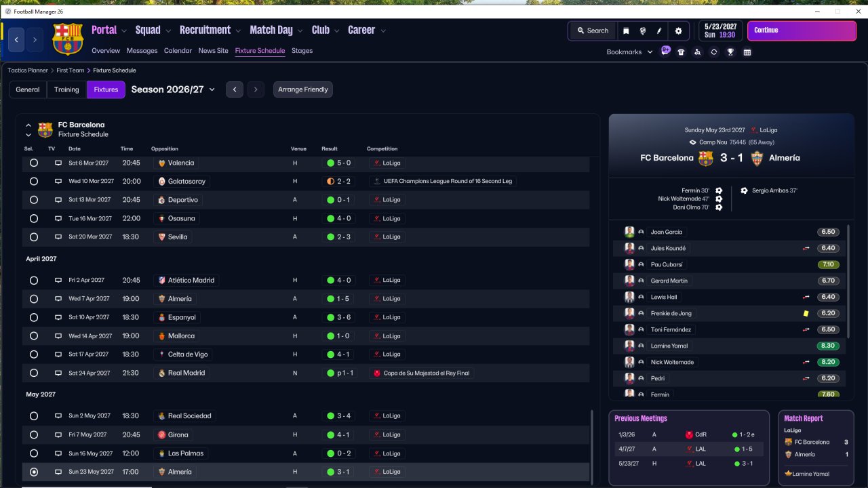Click the circular arrows shortcut icon
Image resolution: width=868 pixels, height=488 pixels.
[x=714, y=52]
